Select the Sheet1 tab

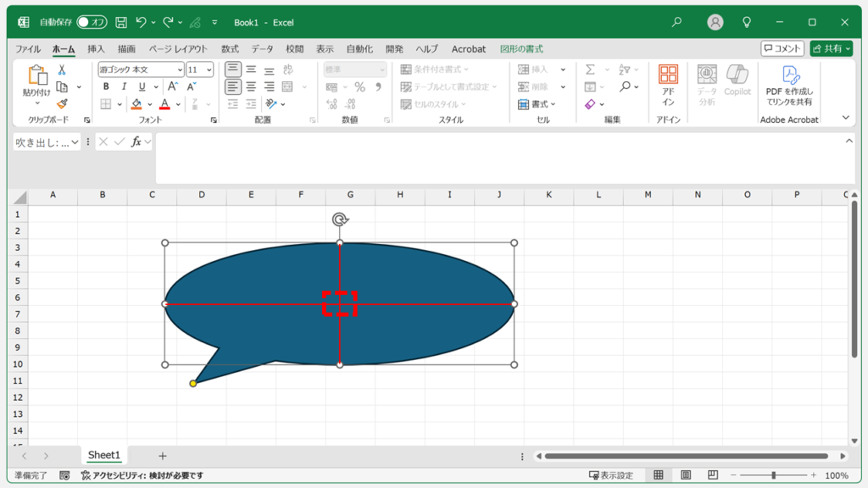tap(104, 455)
